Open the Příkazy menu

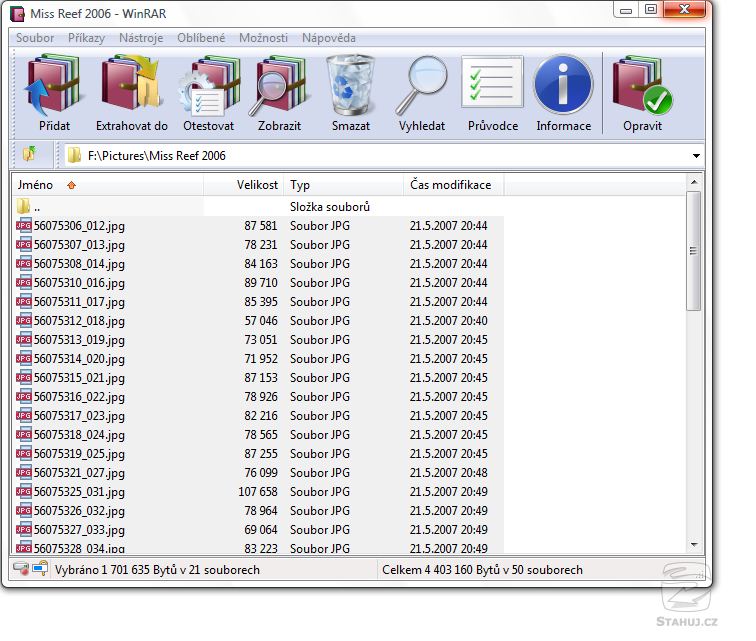(86, 38)
